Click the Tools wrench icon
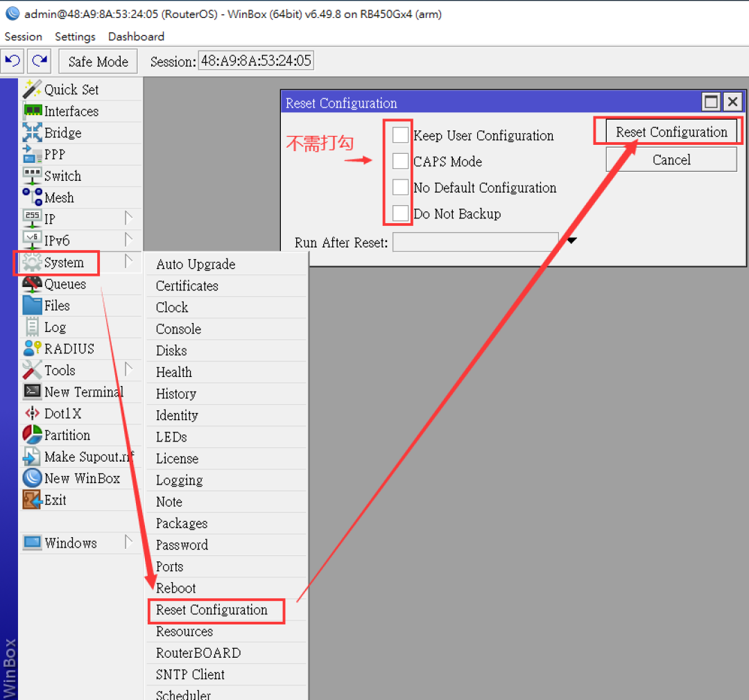This screenshot has width=749, height=700. [x=32, y=370]
